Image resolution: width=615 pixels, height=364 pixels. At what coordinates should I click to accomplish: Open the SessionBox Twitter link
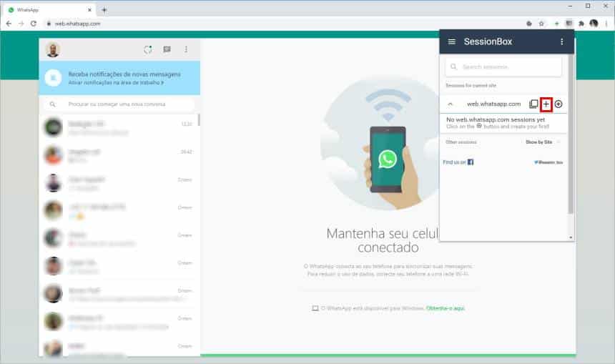548,162
